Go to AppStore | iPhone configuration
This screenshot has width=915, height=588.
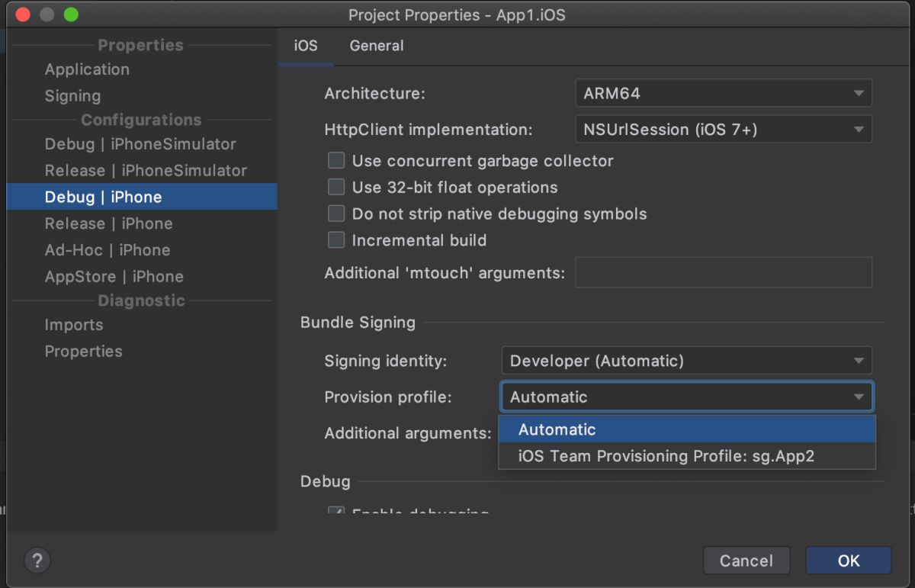(x=114, y=277)
